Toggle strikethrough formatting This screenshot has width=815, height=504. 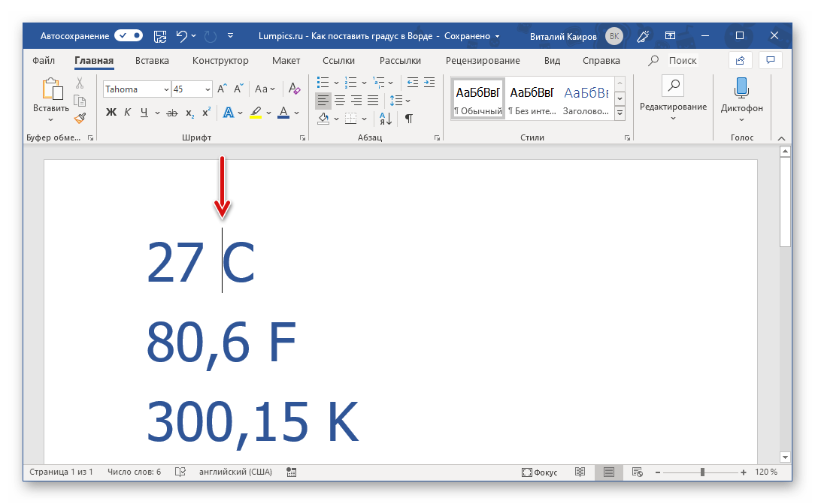click(x=172, y=113)
